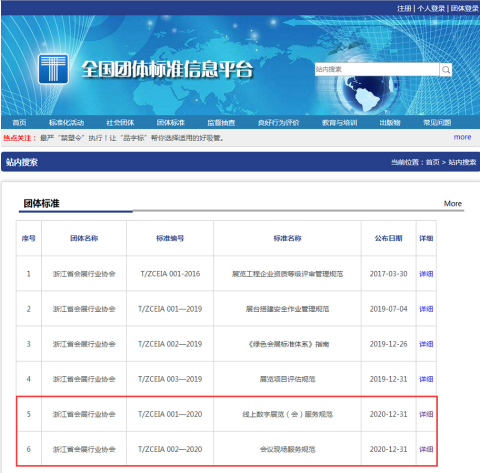This screenshot has width=480, height=473.
Task: Open the 首页 navigation menu item
Action: point(19,123)
